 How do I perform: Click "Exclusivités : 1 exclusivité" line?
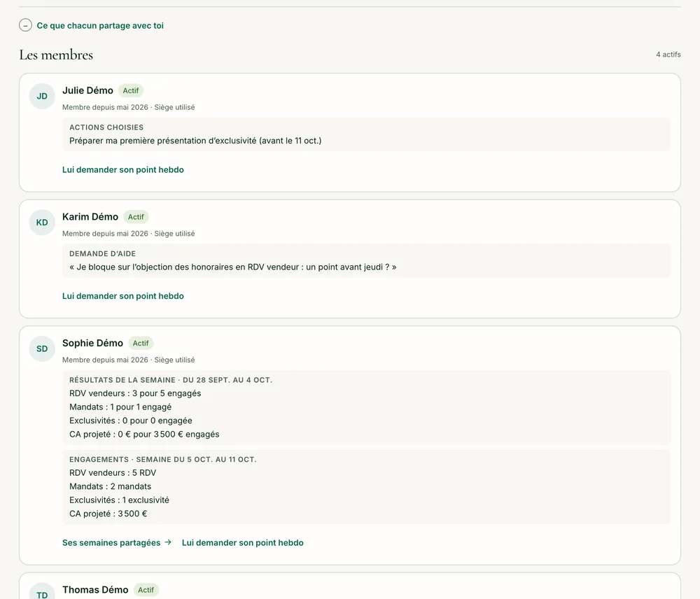119,500
